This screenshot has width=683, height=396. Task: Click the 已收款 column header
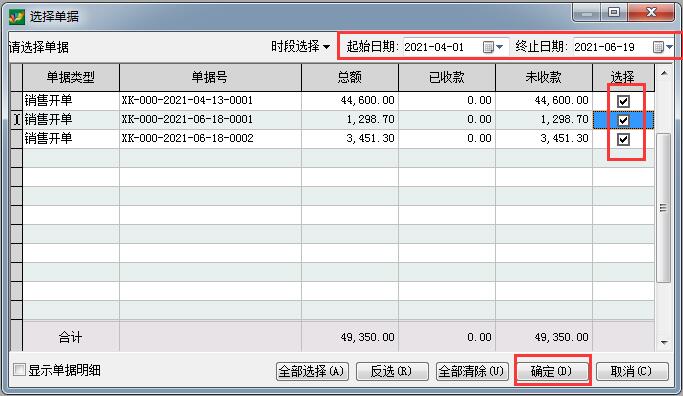[x=447, y=78]
